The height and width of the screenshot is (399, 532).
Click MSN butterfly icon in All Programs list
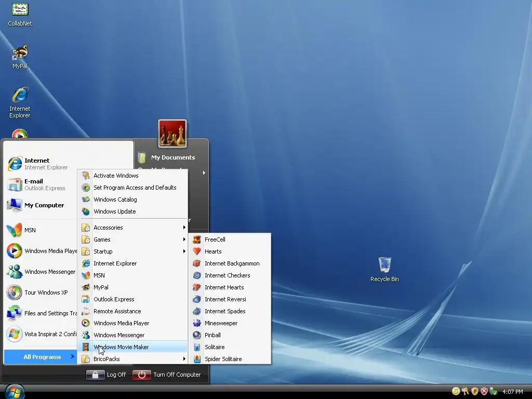[x=86, y=275]
